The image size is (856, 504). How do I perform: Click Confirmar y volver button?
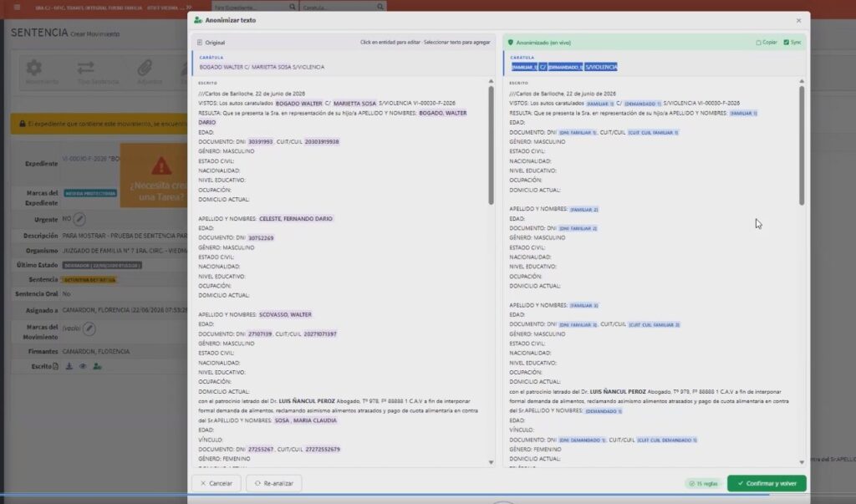point(767,483)
